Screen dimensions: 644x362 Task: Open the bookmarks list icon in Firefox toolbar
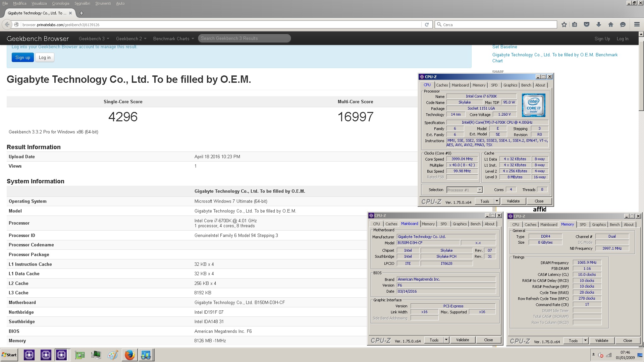[575, 24]
